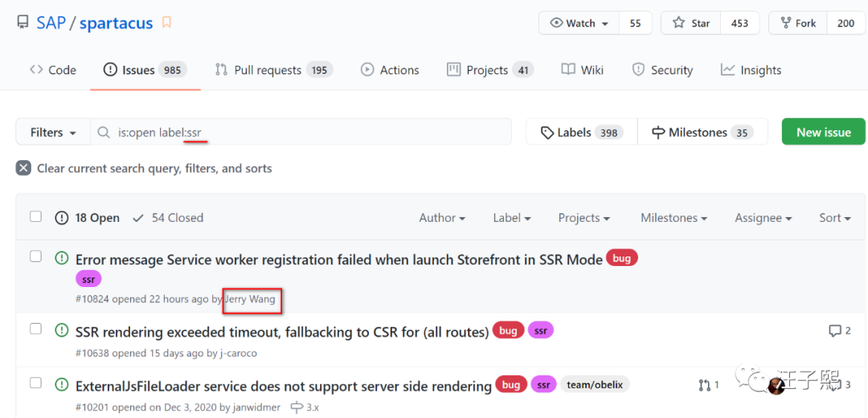The width and height of the screenshot is (868, 418).
Task: Open the Sort dropdown
Action: (834, 218)
